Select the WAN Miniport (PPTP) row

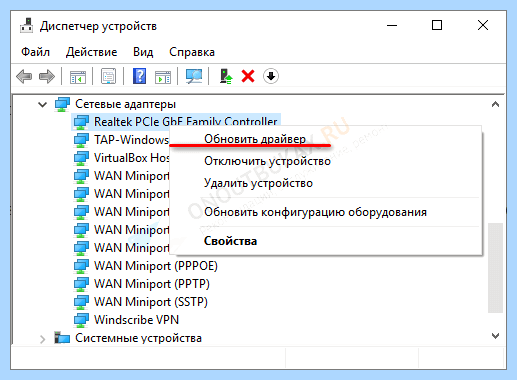(152, 284)
